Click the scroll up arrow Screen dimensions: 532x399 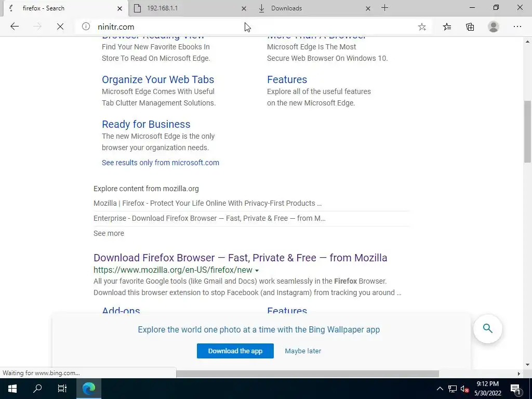[527, 42]
